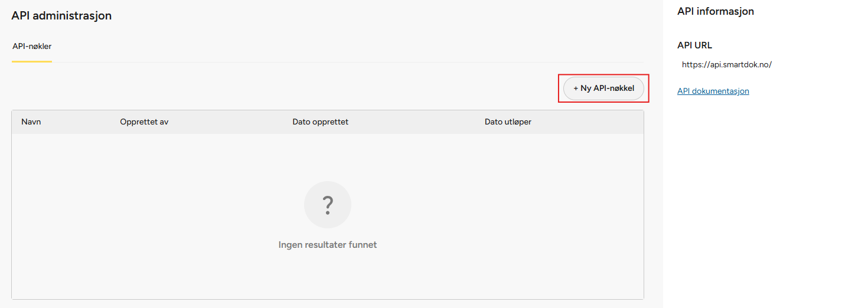
Task: Click the question mark empty-state icon
Action: pos(328,205)
